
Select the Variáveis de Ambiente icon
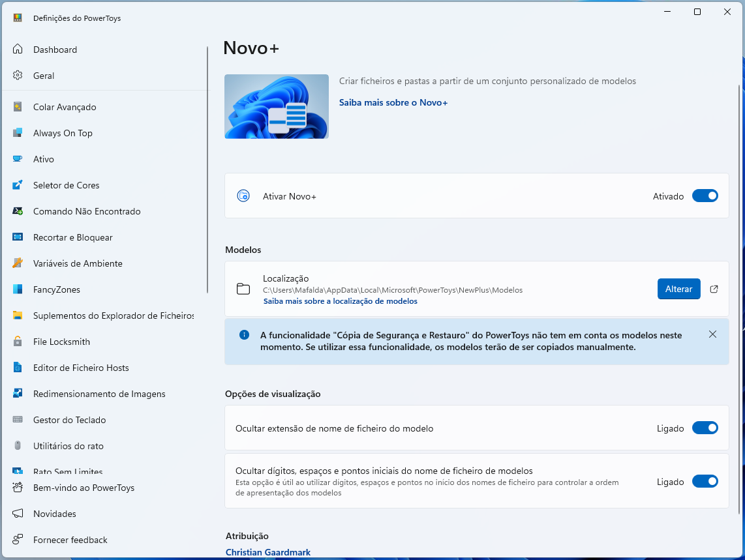pos(18,263)
